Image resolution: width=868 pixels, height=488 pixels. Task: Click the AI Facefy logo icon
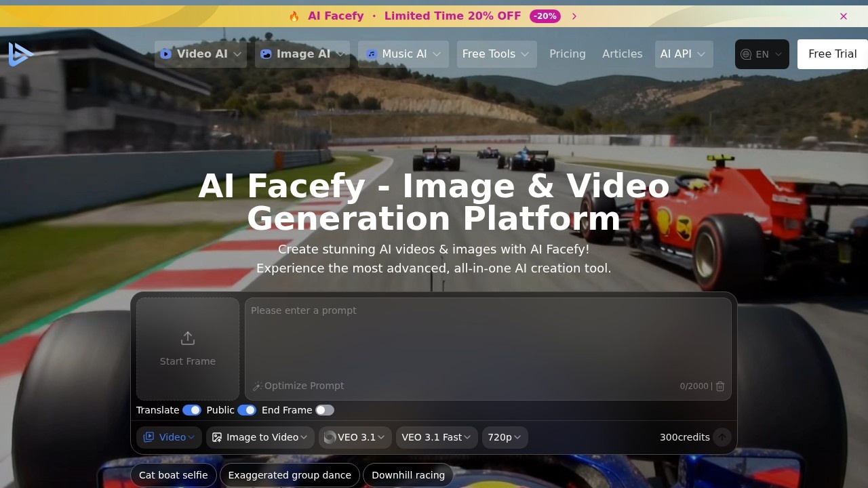pos(20,54)
